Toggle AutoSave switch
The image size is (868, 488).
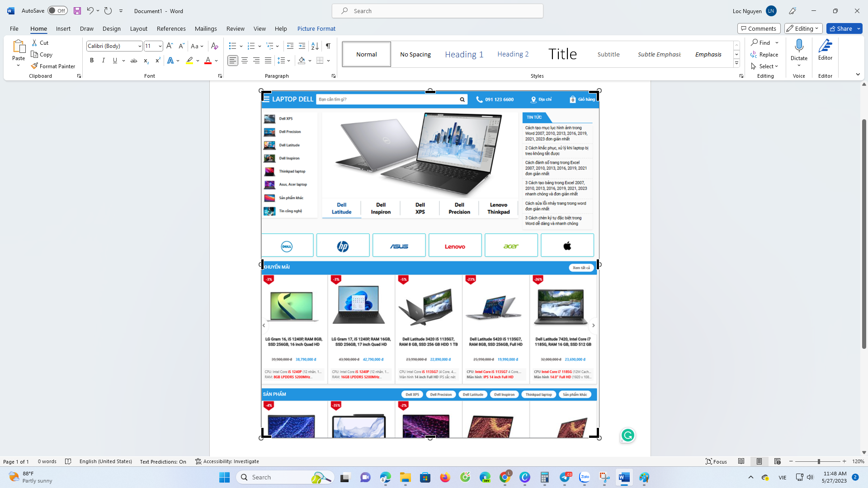pos(57,11)
